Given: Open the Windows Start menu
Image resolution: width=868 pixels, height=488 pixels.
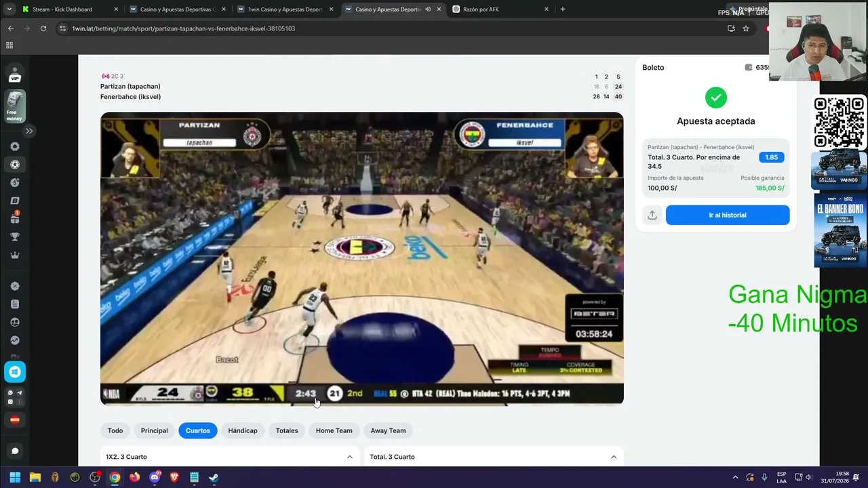Looking at the screenshot, I should click(15, 477).
